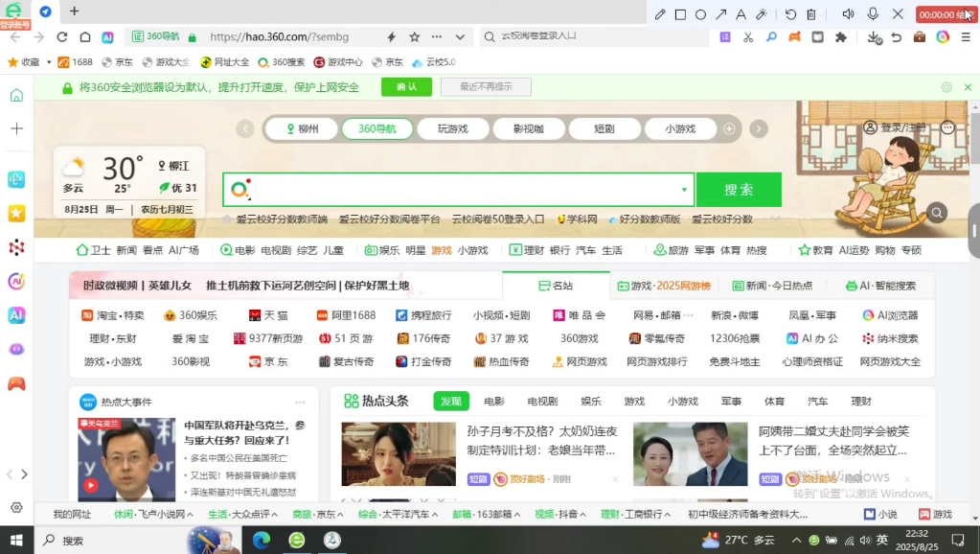The height and width of the screenshot is (554, 980).
Task: Open 热点大事件 more options dots
Action: 300,402
